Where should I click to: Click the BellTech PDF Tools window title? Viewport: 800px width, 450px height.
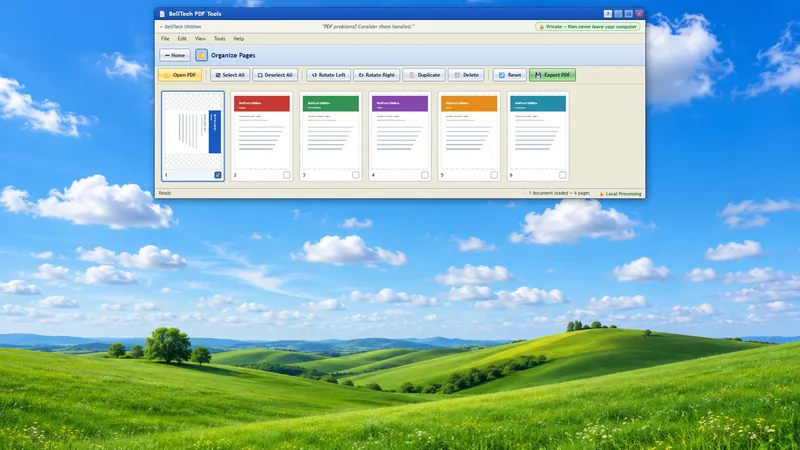click(x=195, y=14)
